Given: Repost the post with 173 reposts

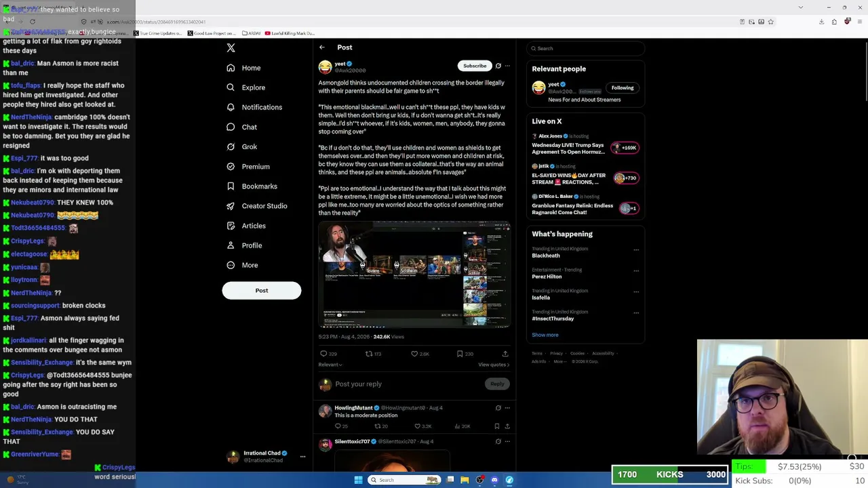Looking at the screenshot, I should (373, 354).
